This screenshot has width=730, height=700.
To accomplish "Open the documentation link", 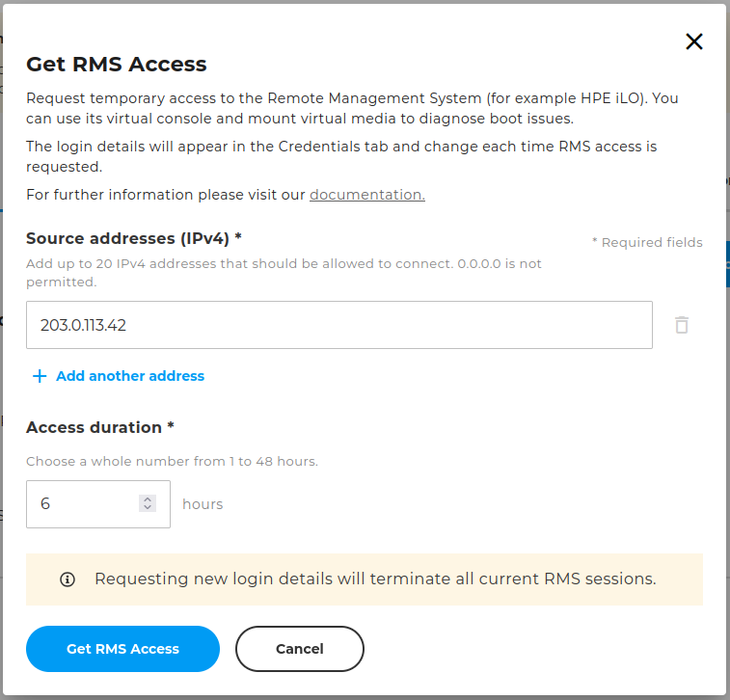I will 367,195.
